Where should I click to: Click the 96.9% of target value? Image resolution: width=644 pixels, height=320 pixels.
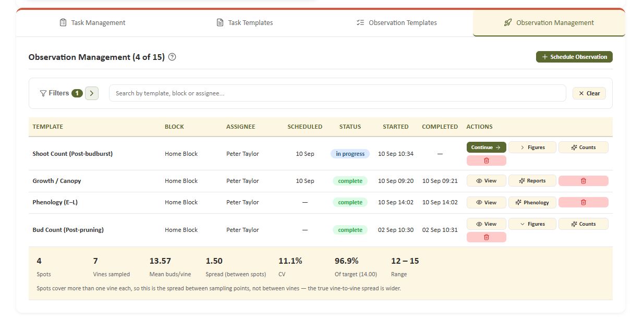347,261
